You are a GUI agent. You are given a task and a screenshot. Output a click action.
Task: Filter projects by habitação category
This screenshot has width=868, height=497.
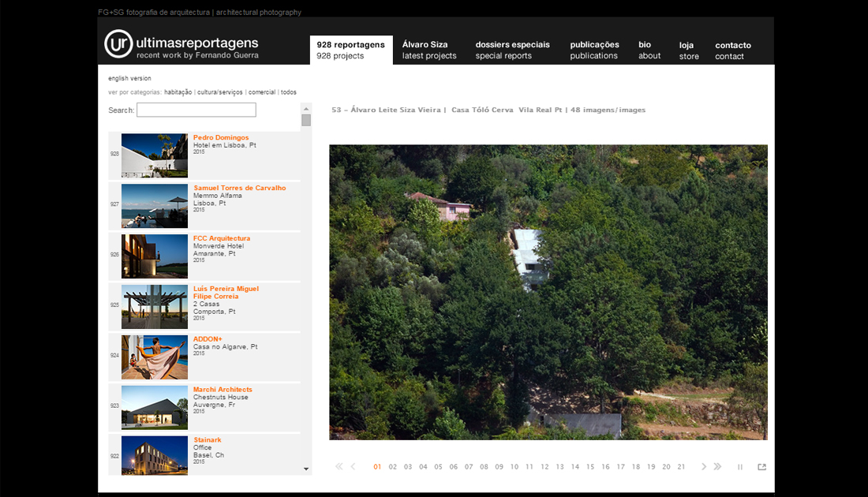point(178,92)
